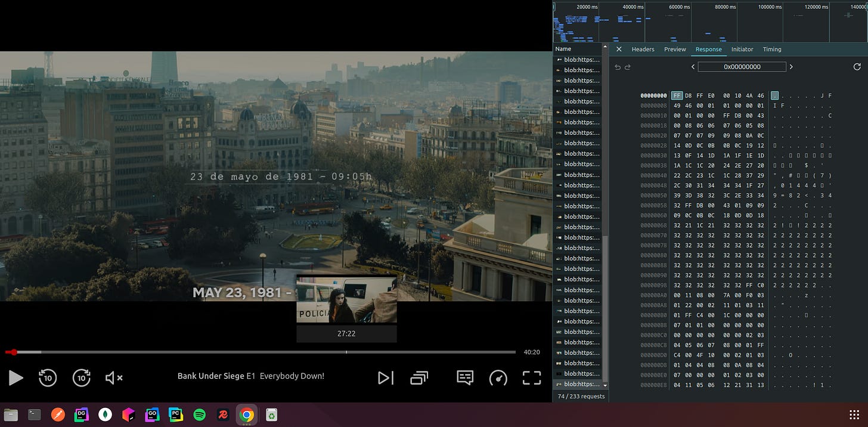Click the 40:20 remaining time label

click(532, 352)
